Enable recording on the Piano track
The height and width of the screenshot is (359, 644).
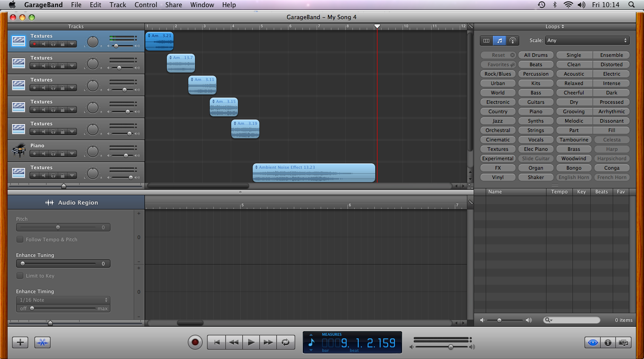pos(34,154)
